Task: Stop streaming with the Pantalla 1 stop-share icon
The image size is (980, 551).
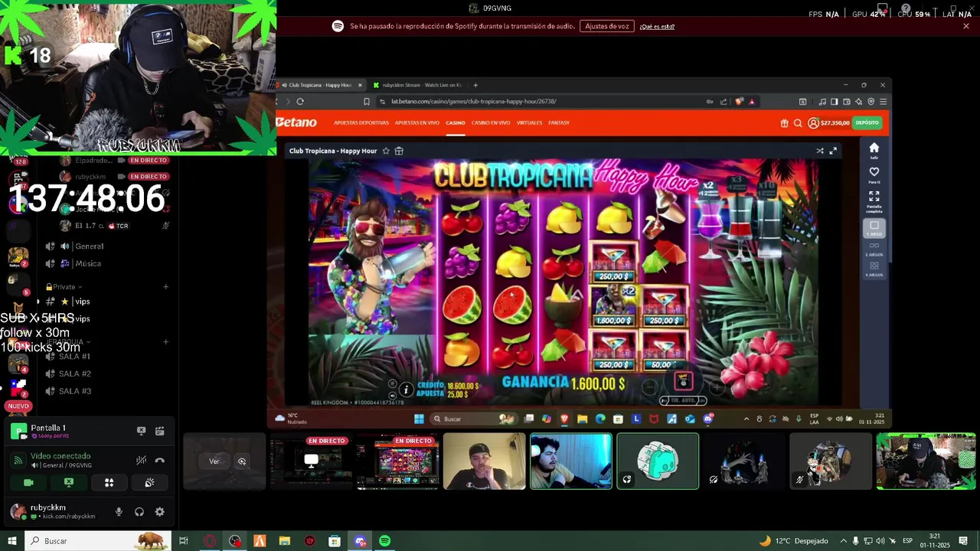Action: 141,431
